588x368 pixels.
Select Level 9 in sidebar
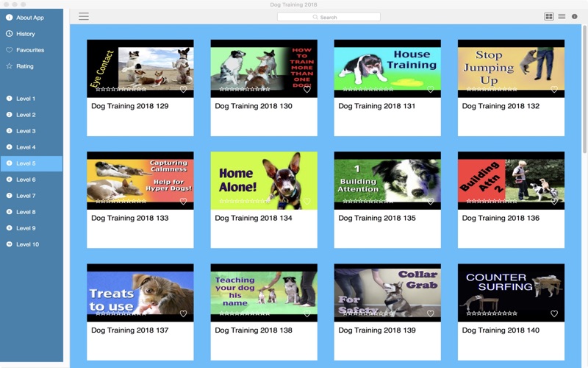click(x=32, y=228)
